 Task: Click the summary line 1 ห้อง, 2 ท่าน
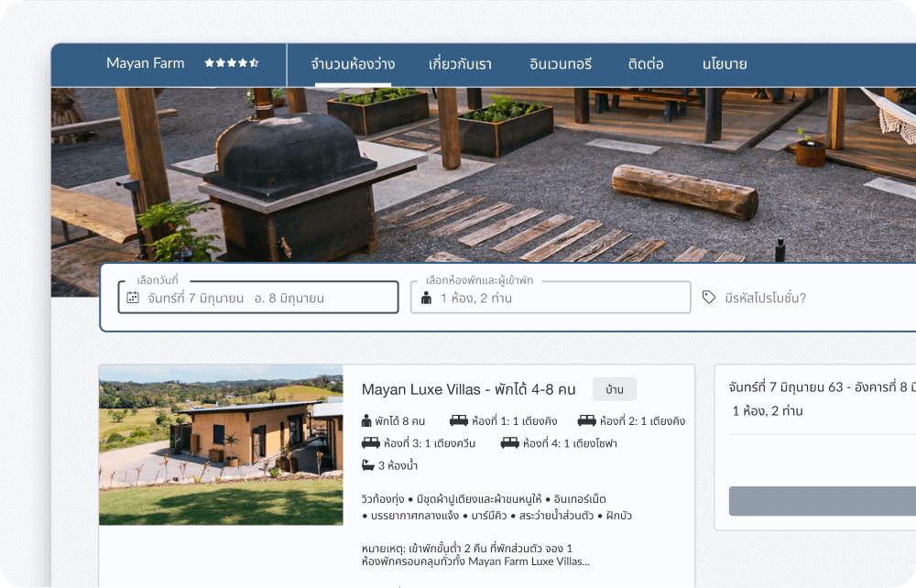[768, 411]
